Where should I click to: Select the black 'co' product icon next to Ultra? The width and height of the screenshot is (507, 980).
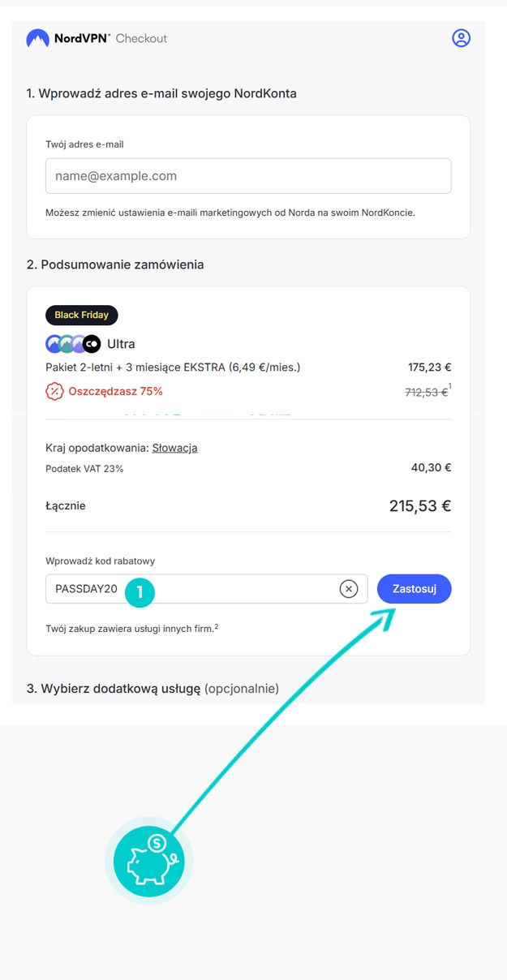click(x=92, y=344)
